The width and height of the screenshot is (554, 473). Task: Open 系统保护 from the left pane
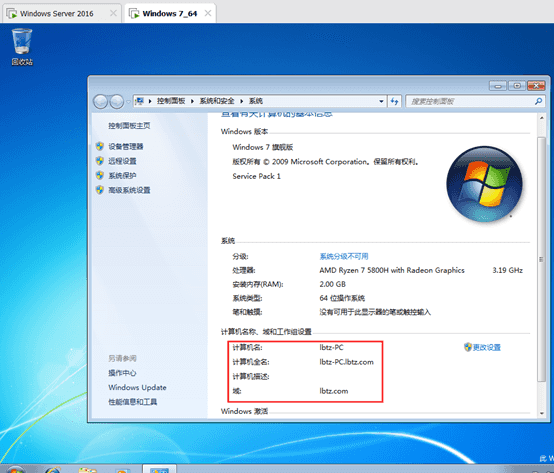click(122, 176)
